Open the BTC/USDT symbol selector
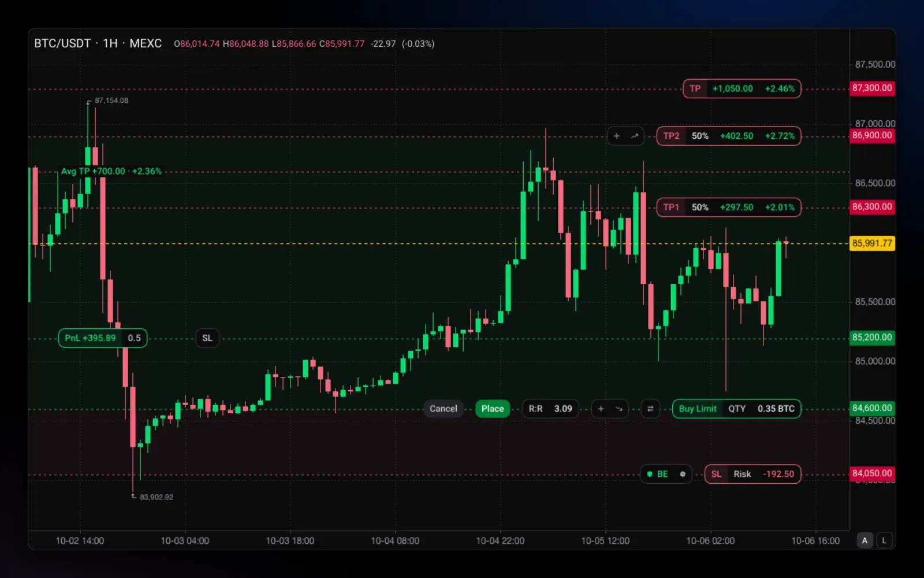 click(x=62, y=44)
